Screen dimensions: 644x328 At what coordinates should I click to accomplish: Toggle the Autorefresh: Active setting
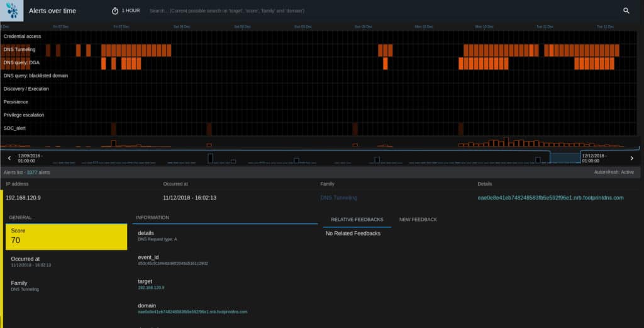(614, 172)
